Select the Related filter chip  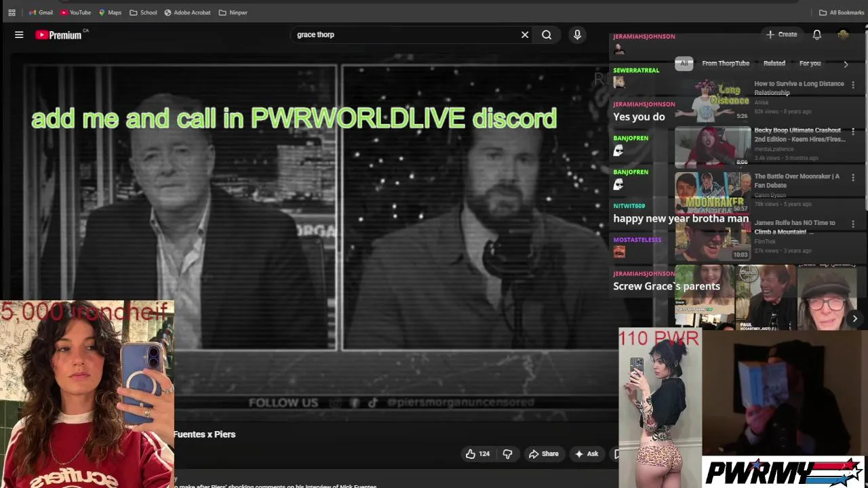(x=774, y=63)
